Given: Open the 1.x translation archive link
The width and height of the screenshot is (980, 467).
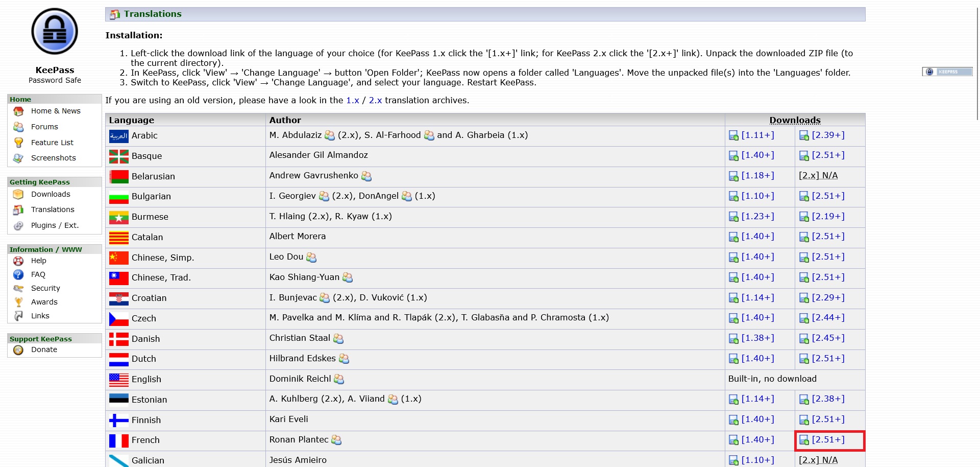Looking at the screenshot, I should tap(353, 100).
